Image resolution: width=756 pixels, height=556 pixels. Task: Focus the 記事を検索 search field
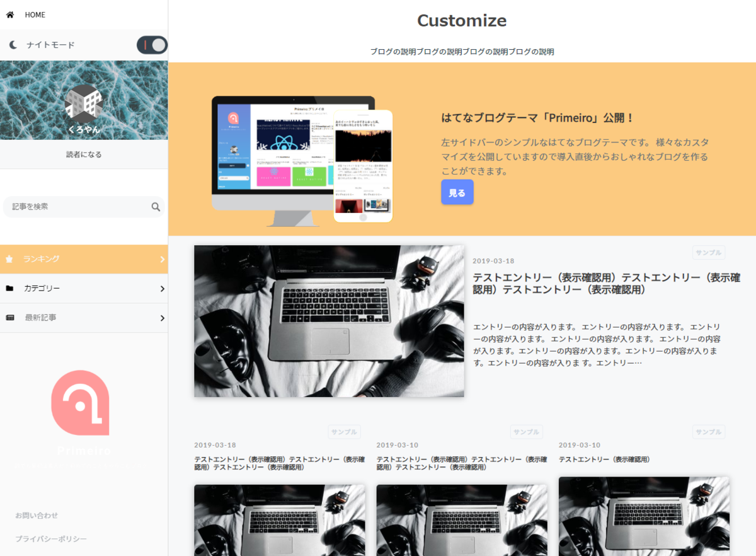(x=84, y=207)
